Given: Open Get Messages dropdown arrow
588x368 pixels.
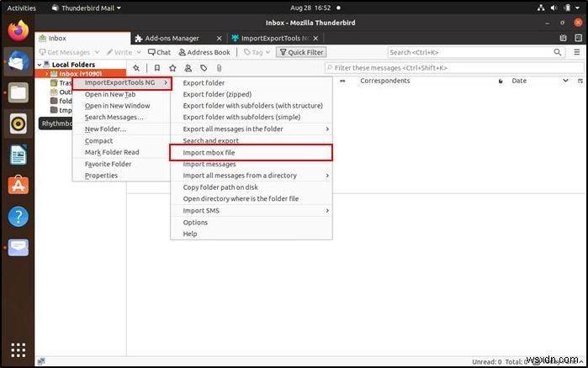Looking at the screenshot, I should point(97,52).
